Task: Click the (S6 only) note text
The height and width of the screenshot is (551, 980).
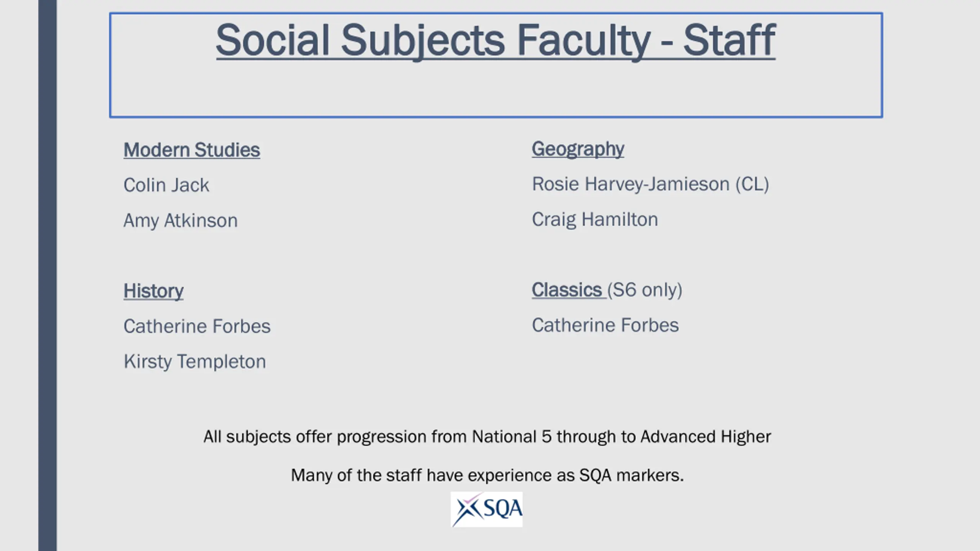Action: (x=645, y=290)
